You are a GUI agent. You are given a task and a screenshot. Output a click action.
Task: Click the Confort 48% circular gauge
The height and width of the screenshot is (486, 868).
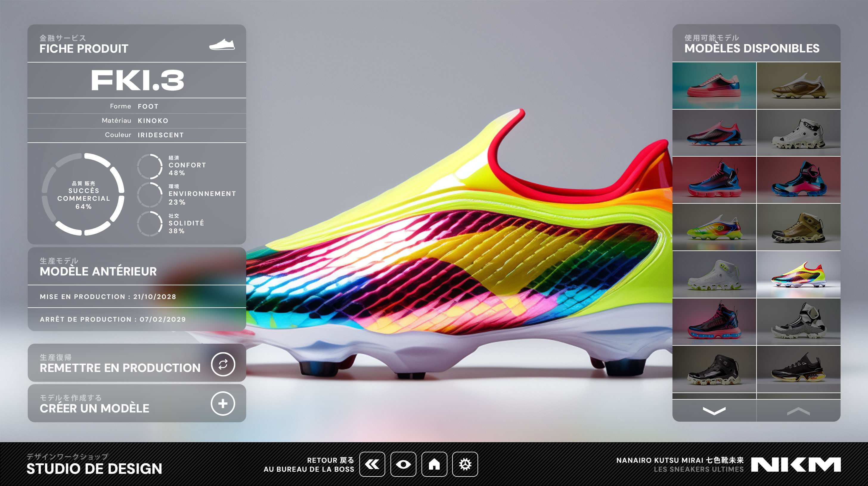coord(150,166)
